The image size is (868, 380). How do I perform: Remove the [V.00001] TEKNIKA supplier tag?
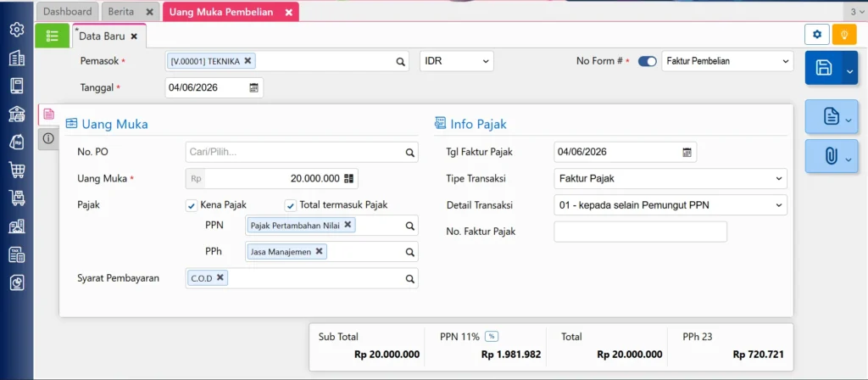tap(248, 61)
